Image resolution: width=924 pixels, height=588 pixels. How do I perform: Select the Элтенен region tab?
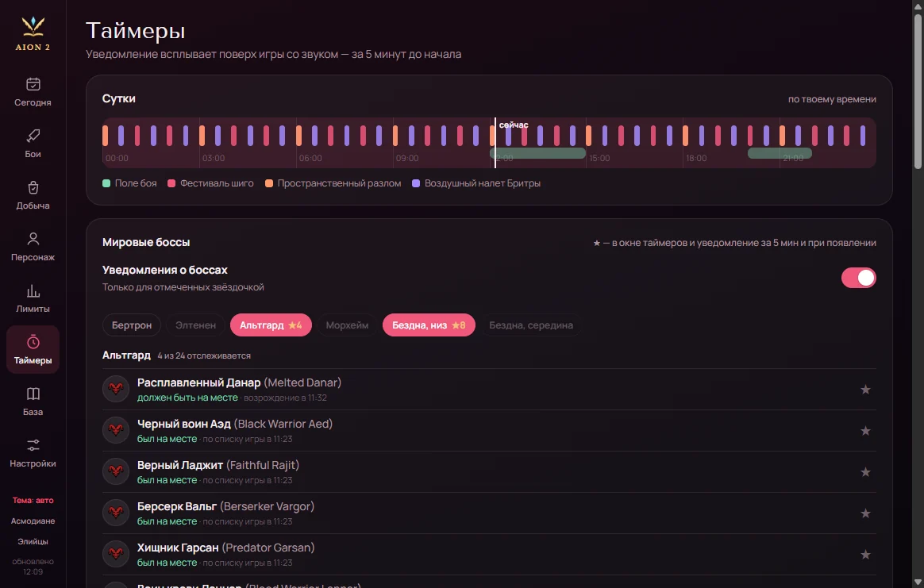[x=195, y=325]
